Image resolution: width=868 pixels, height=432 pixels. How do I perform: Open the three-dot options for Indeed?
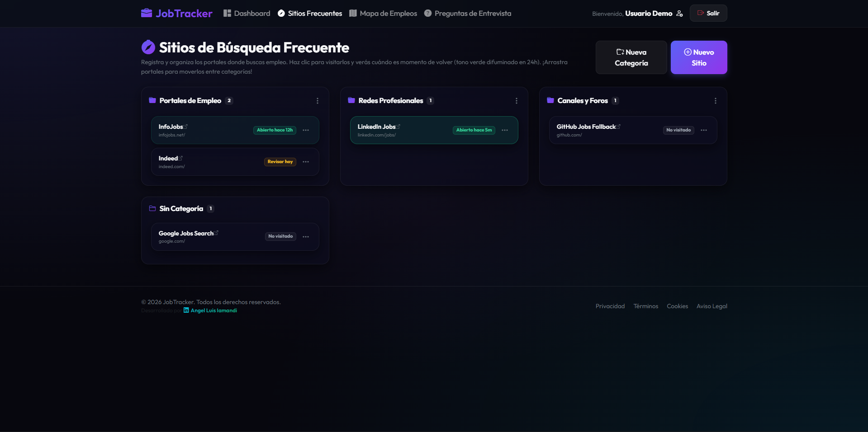(306, 162)
